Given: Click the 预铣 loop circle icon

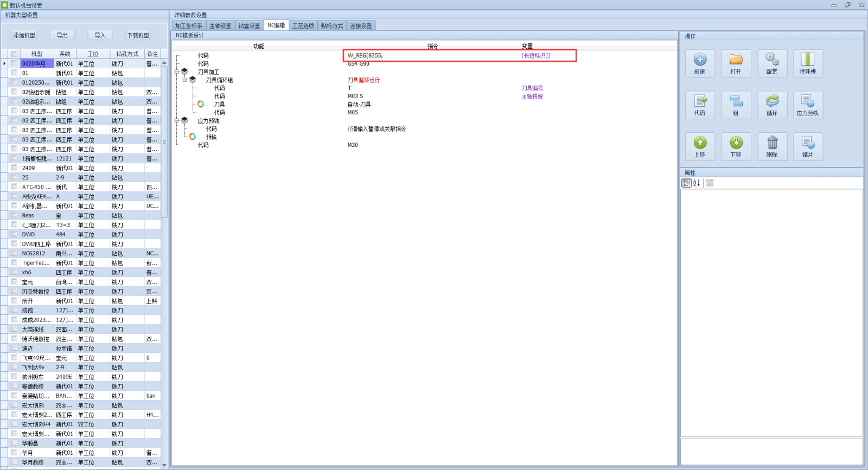Looking at the screenshot, I should (192, 137).
